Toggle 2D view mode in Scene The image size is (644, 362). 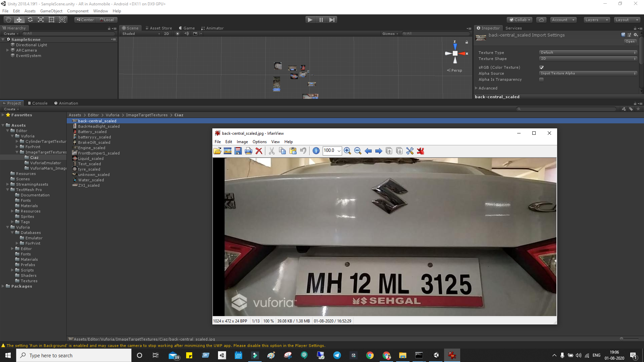[166, 34]
